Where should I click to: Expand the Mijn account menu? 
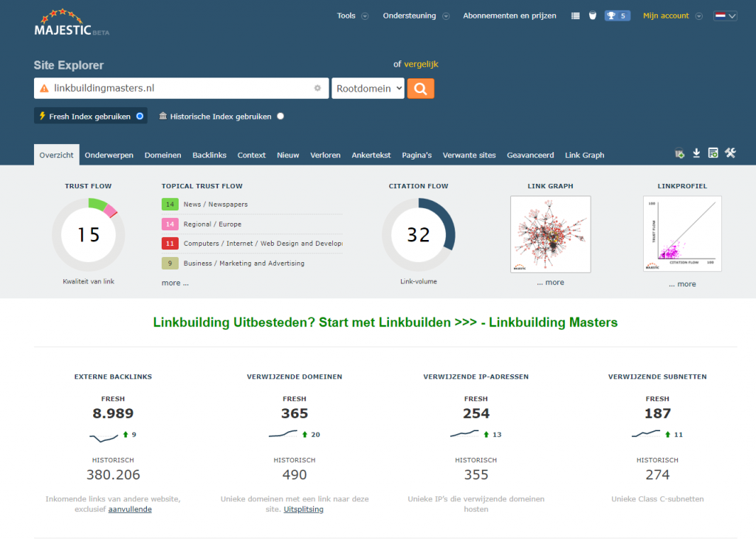pyautogui.click(x=672, y=16)
